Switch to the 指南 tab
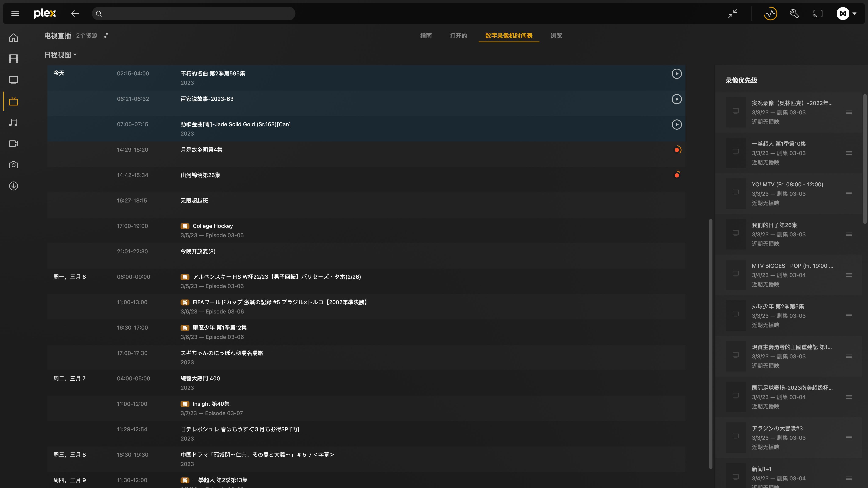The image size is (868, 488). (426, 36)
